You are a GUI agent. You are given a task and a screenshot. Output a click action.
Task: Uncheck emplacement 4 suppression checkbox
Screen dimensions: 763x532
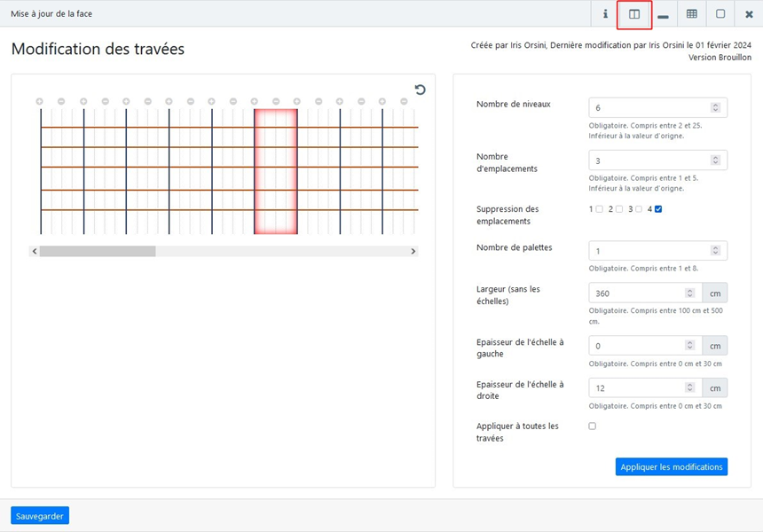(x=657, y=209)
